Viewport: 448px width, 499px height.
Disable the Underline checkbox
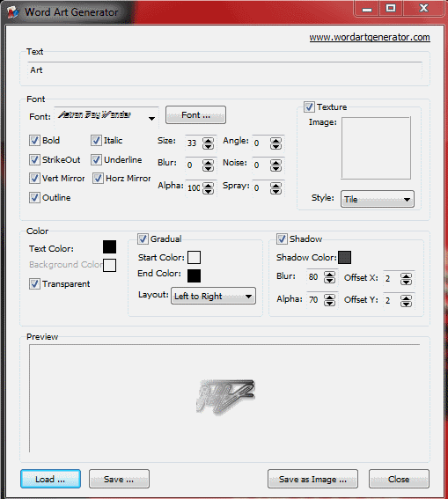(96, 159)
